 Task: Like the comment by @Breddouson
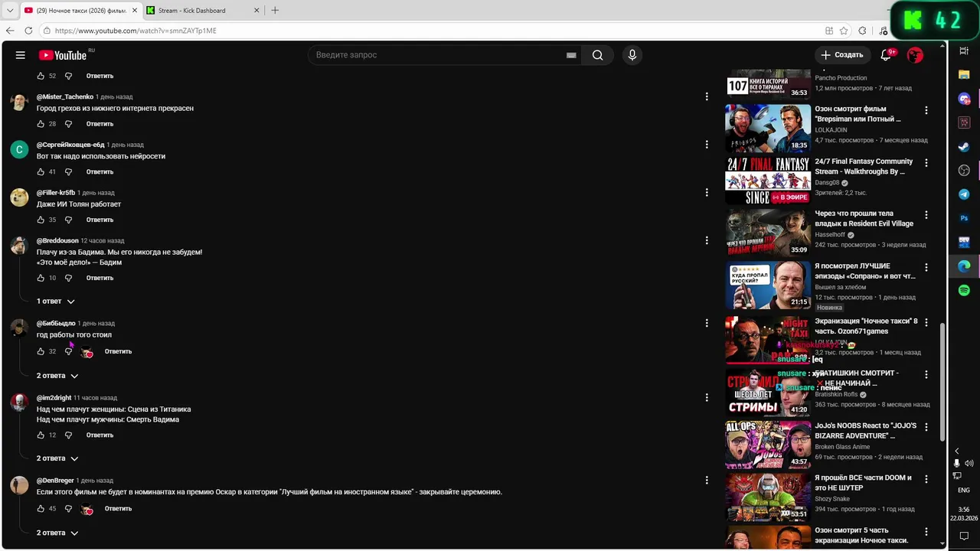coord(41,278)
